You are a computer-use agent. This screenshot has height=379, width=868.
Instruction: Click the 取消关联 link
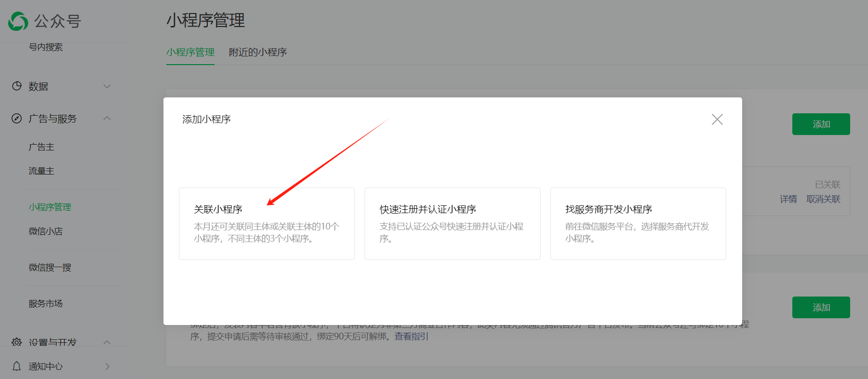824,199
